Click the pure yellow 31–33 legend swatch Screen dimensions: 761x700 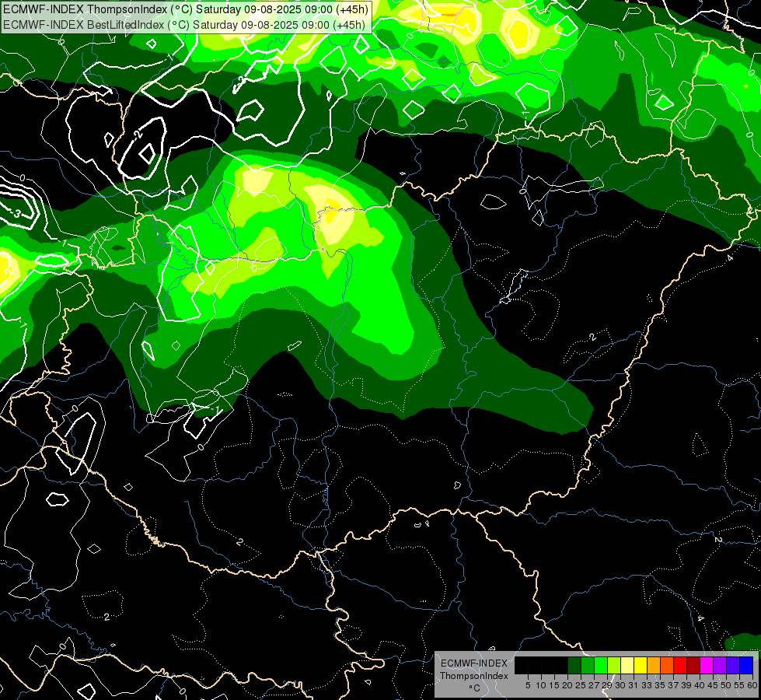[641, 665]
